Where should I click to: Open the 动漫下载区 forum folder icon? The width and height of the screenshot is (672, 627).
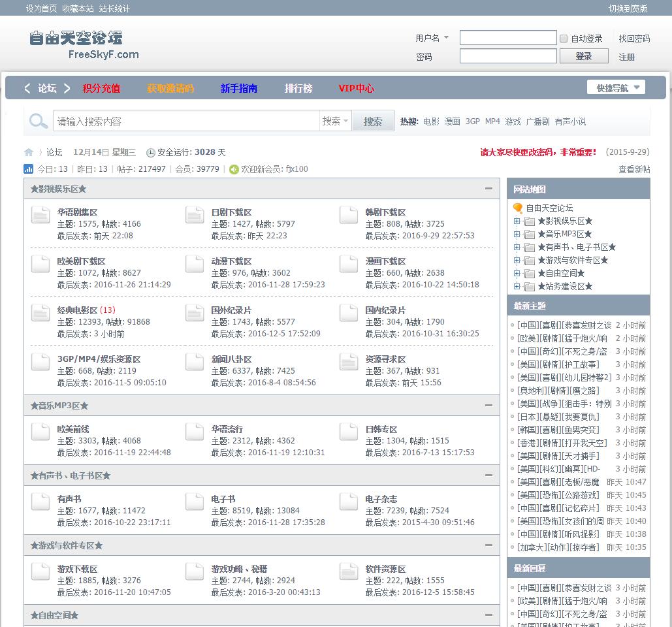(195, 264)
